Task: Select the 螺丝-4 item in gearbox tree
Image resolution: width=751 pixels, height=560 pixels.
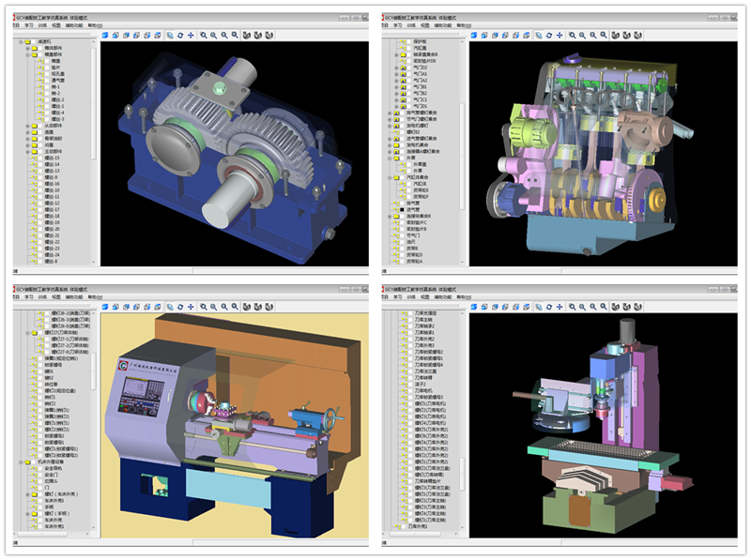Action: (x=57, y=113)
